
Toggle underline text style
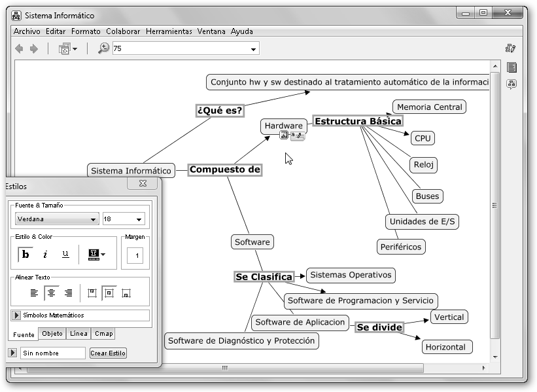[65, 255]
